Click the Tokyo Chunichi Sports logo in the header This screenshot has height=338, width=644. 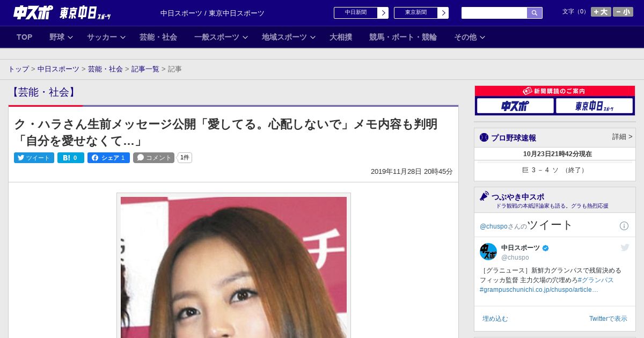(x=85, y=13)
